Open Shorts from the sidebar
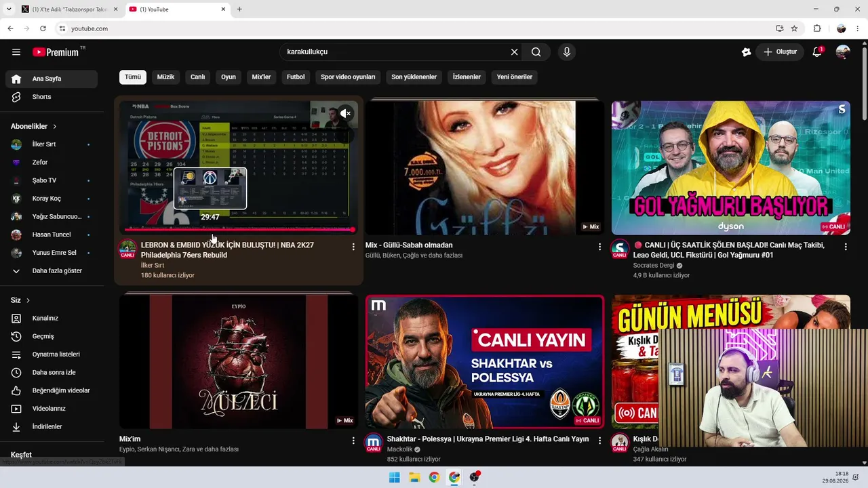 coord(52,97)
